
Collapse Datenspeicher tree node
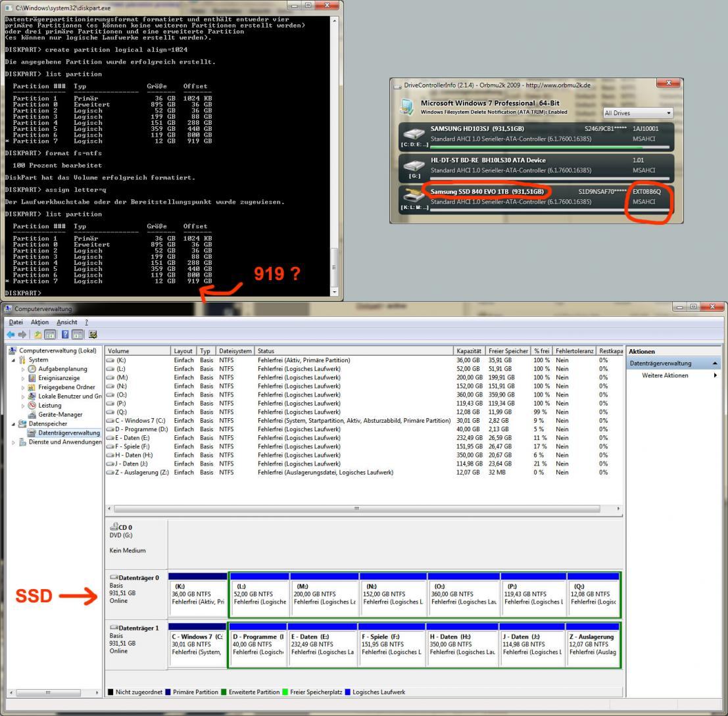13,424
